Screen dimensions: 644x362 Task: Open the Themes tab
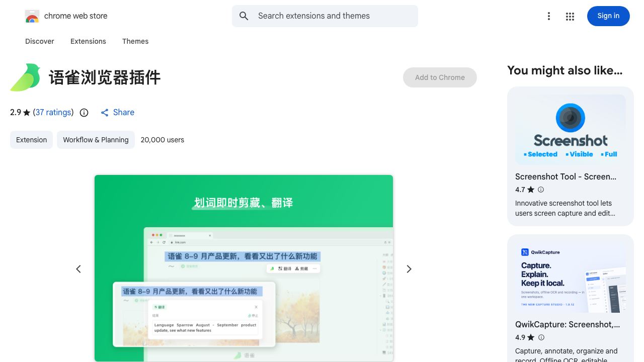pos(135,41)
